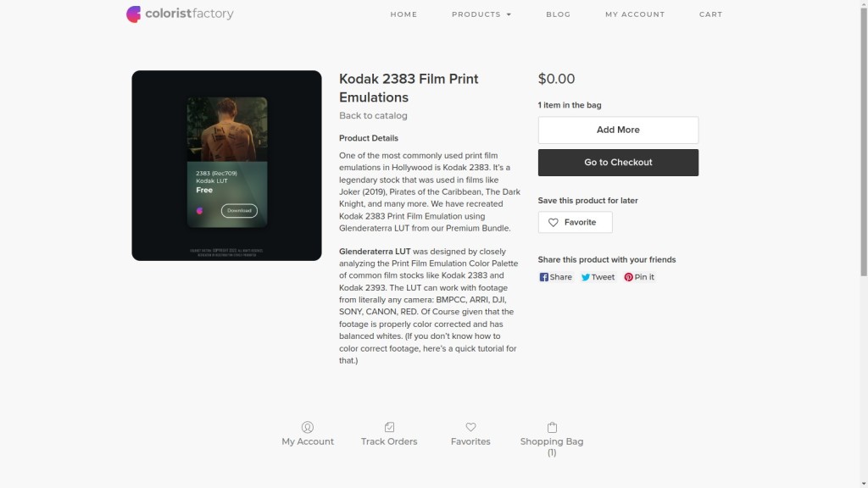Screen dimensions: 868x488
Task: Pin the product via Pinterest icon
Action: [x=628, y=277]
